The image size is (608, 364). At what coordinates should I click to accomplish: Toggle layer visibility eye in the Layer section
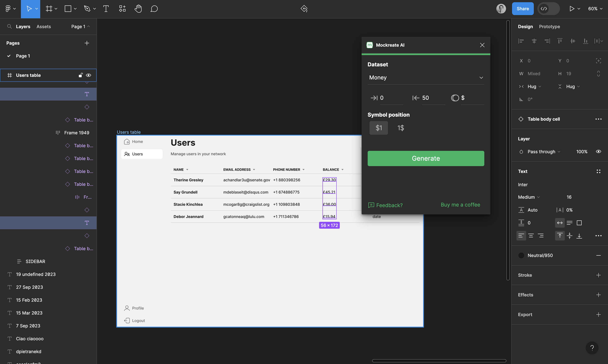click(598, 152)
